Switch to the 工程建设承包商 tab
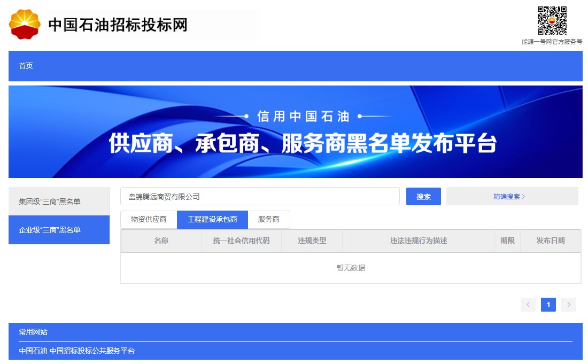Viewport: 588px width, 364px height. pyautogui.click(x=212, y=219)
